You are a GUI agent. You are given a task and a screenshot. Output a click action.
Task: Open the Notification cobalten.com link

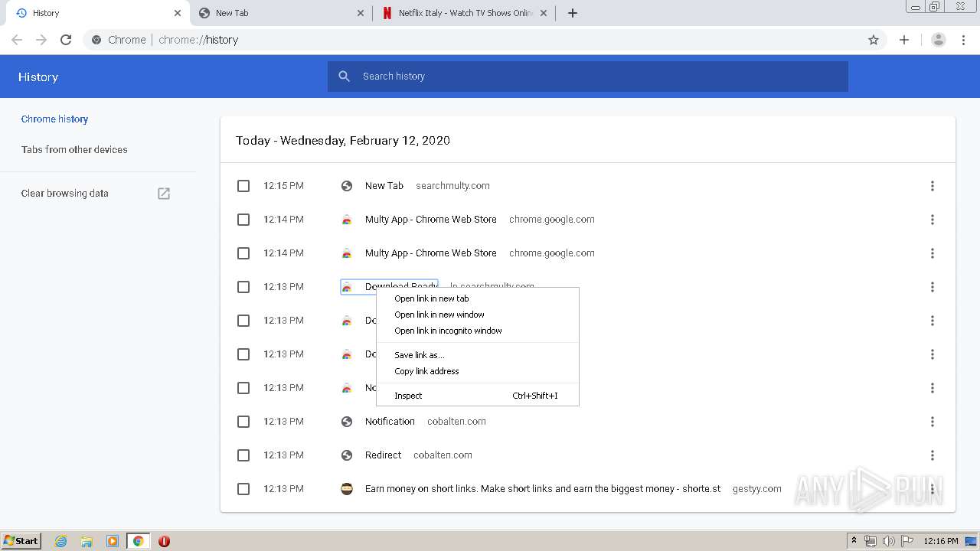[390, 422]
